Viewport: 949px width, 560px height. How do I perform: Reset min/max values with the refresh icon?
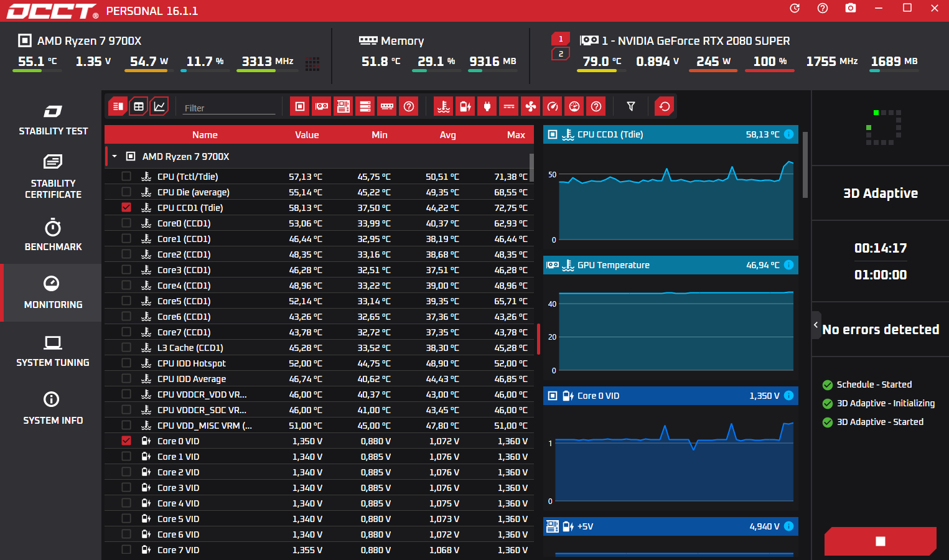[665, 106]
